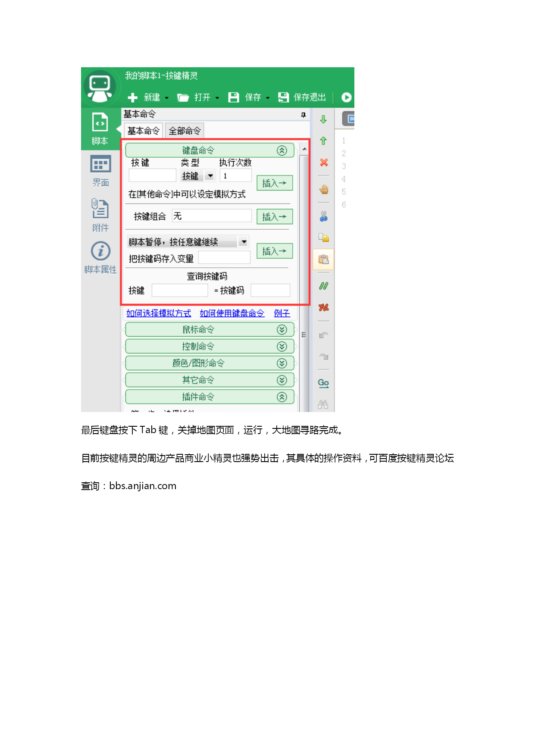
Task: Click the bbs.anjian.com text
Action: 143,486
